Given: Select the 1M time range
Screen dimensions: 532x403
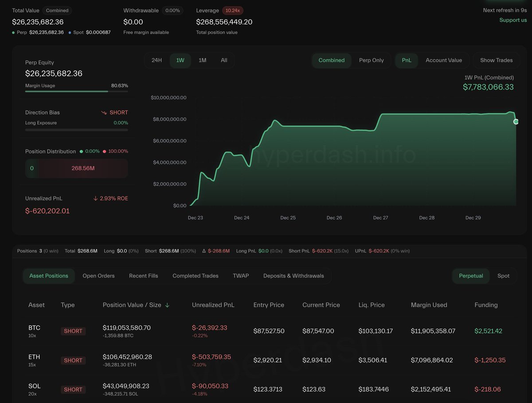Looking at the screenshot, I should click(x=202, y=60).
